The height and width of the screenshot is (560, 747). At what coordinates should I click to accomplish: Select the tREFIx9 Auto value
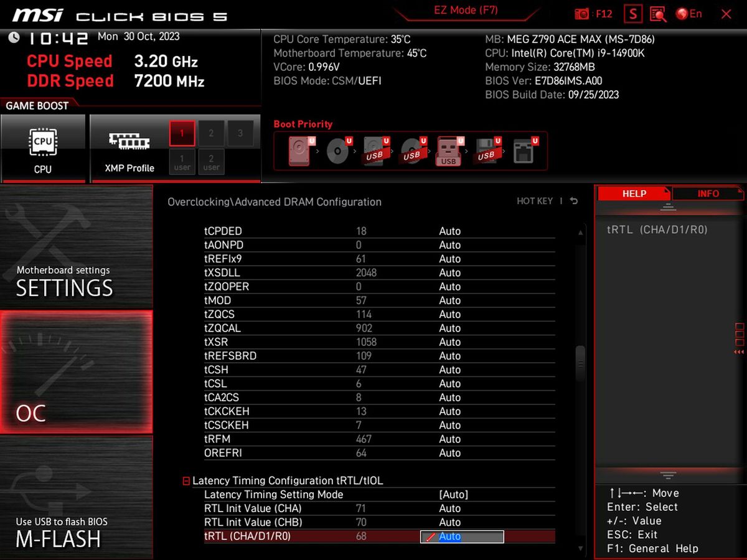pyautogui.click(x=449, y=259)
